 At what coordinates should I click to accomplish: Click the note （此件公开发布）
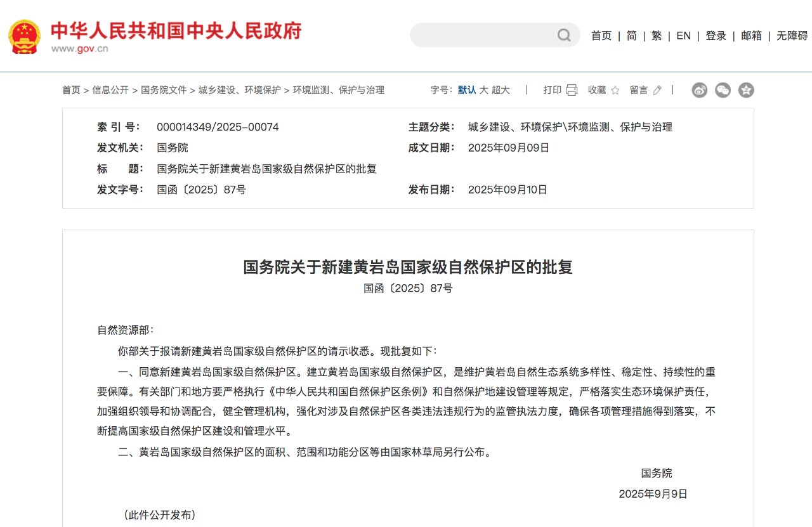pos(159,515)
